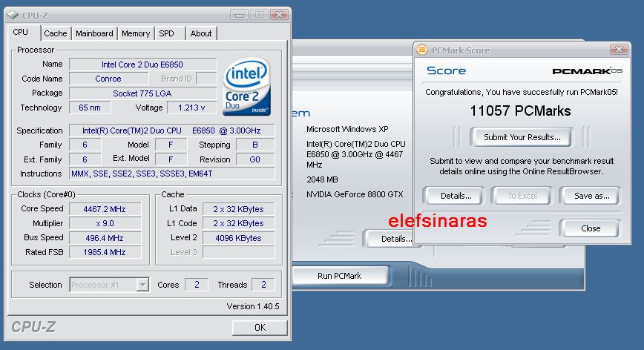Open the Mainboard tab

coord(94,33)
